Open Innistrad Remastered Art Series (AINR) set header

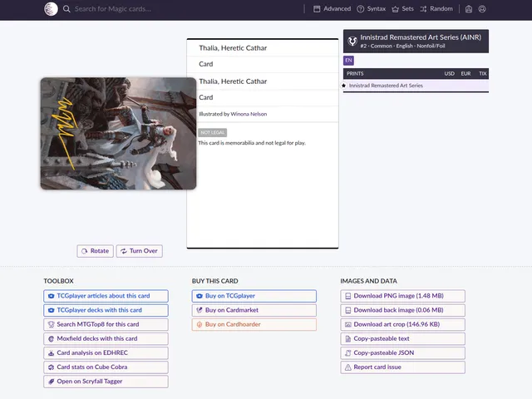point(416,41)
